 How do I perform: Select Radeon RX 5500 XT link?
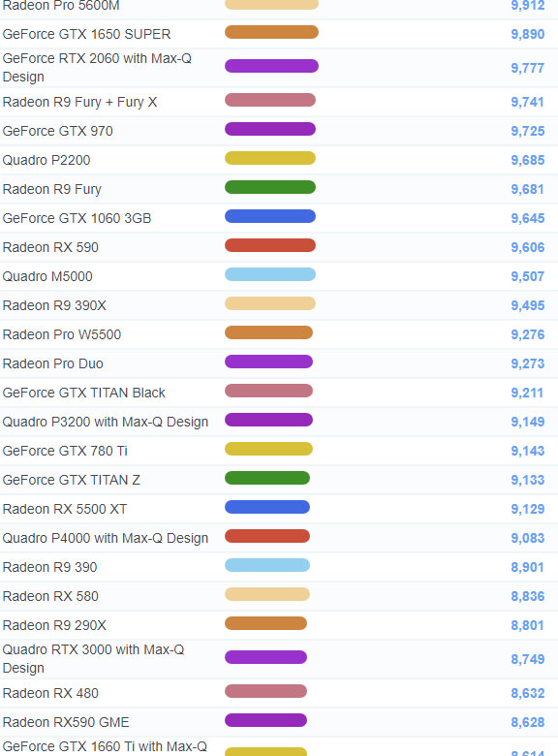pyautogui.click(x=65, y=509)
